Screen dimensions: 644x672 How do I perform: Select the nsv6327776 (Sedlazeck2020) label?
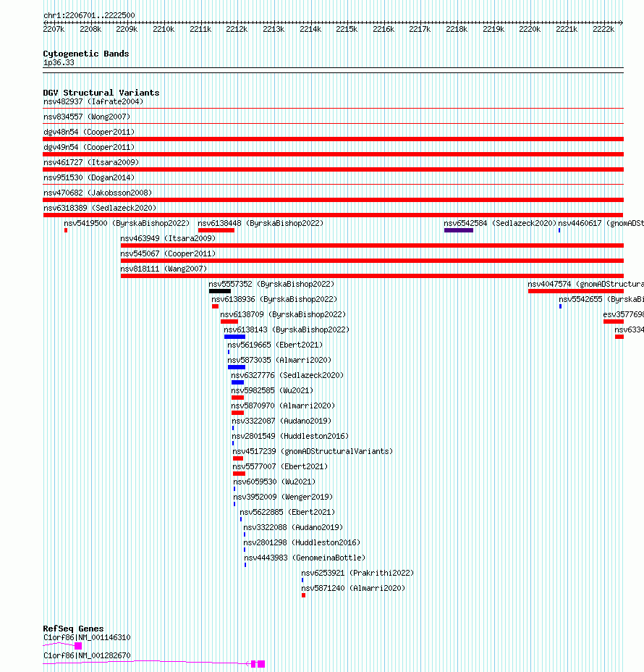tap(287, 375)
